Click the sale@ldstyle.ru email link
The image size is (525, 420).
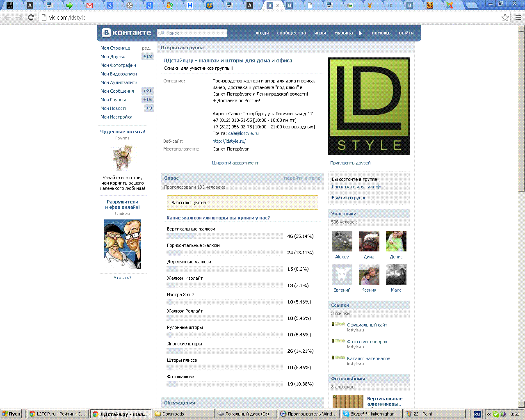coord(243,133)
